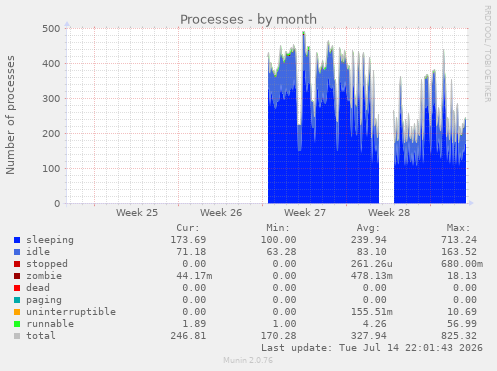Click sleeping current value 173.69

coord(188,240)
